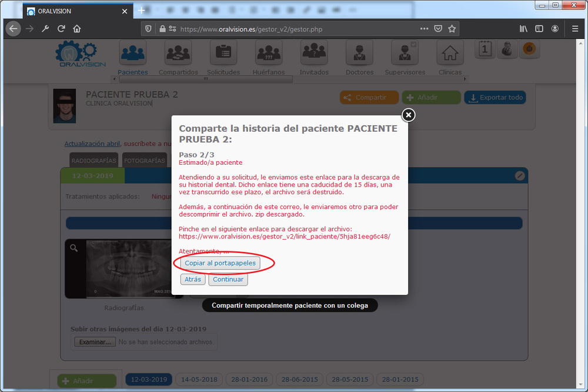
Task: Select the RADIOGRAFÍAS tab
Action: tap(94, 161)
